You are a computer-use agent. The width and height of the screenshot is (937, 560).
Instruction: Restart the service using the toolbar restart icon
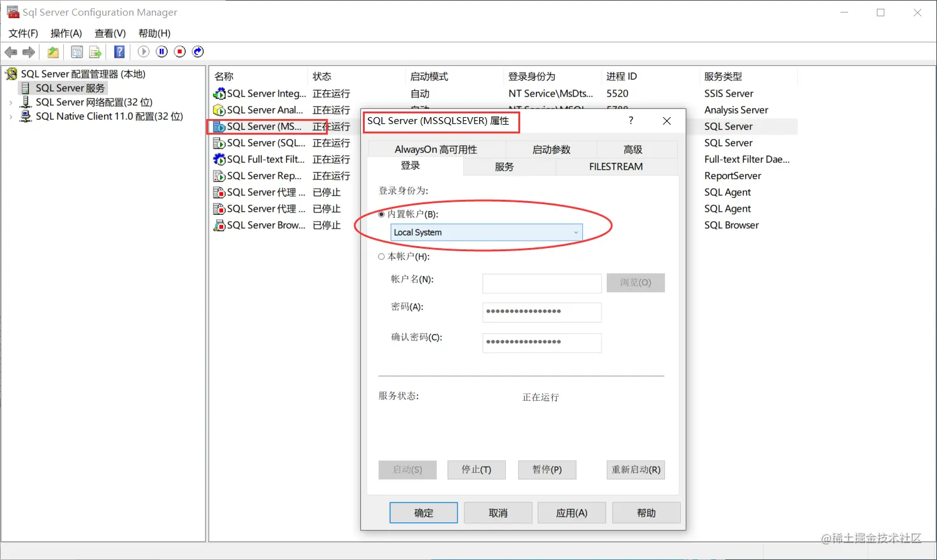tap(198, 51)
